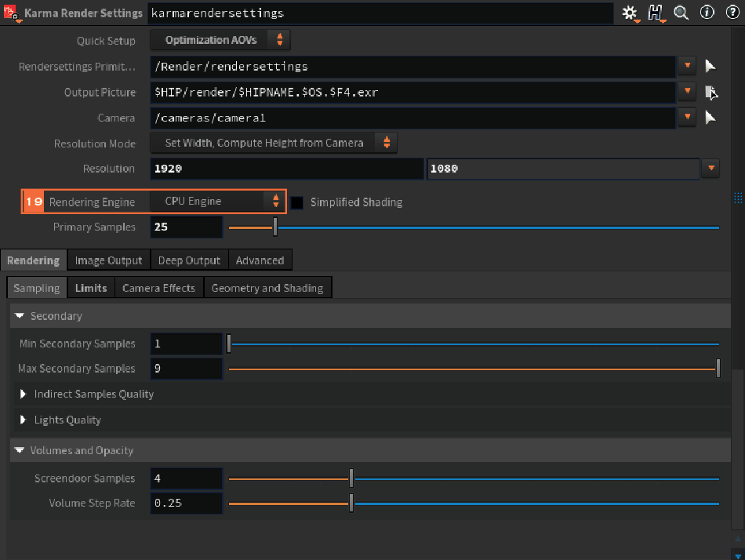Click the Volume Step Rate value field
Image resolution: width=745 pixels, height=560 pixels.
(x=187, y=503)
